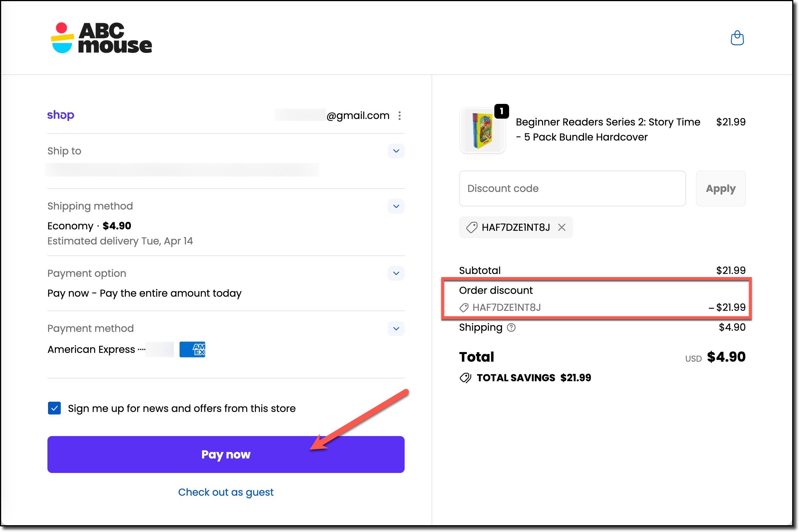Click the American Express card icon

pos(192,349)
